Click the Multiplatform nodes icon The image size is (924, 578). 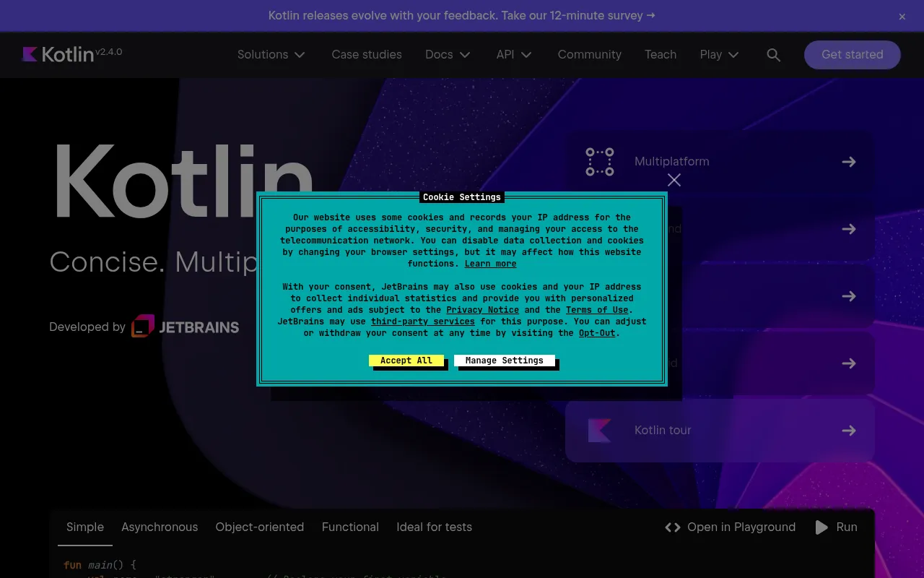click(x=600, y=162)
